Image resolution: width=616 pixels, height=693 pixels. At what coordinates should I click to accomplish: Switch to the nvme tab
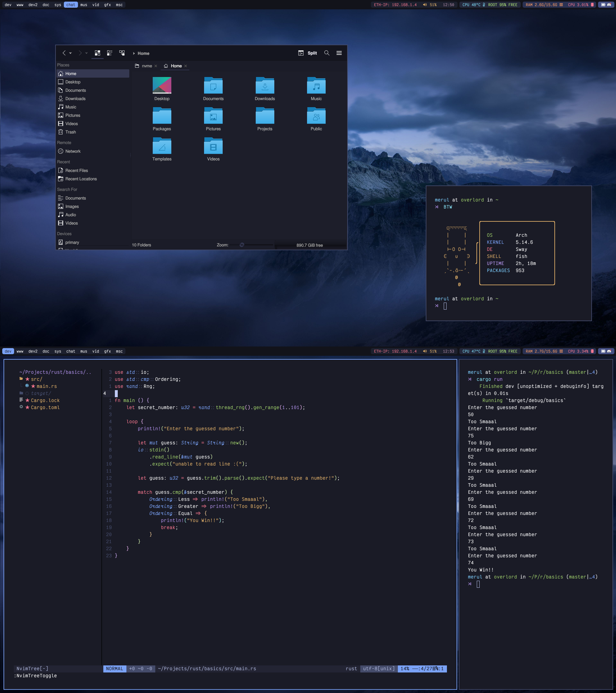coord(146,66)
